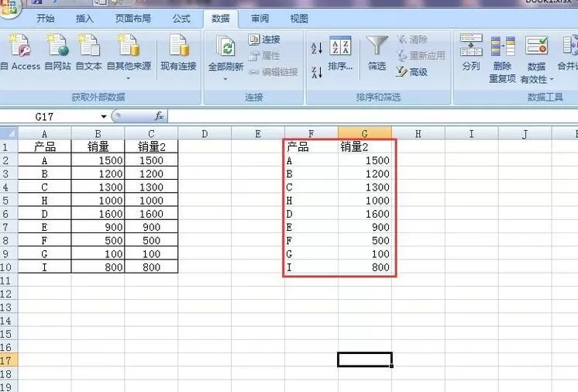Image resolution: width=578 pixels, height=392 pixels.
Task: Switch to the 视图 tab
Action: click(x=299, y=19)
